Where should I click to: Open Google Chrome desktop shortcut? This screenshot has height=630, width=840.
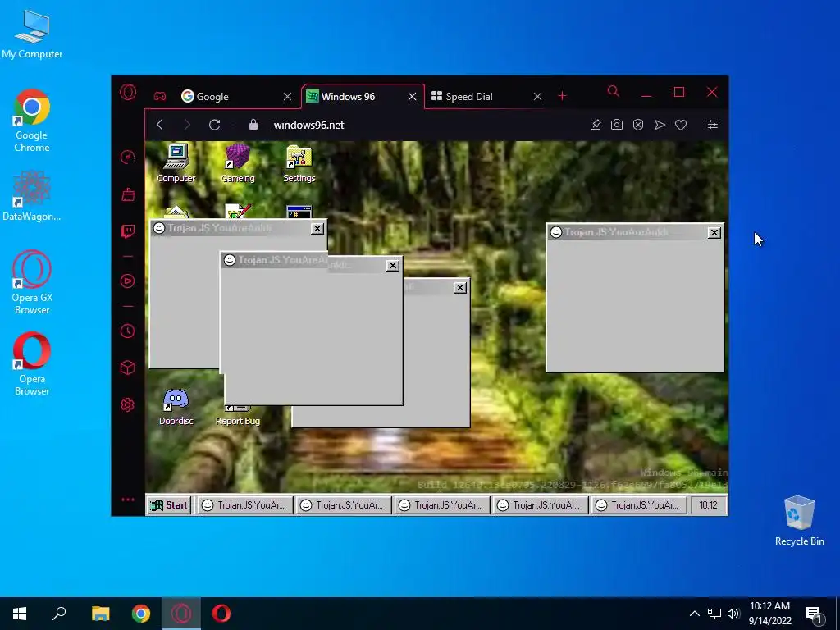32,121
